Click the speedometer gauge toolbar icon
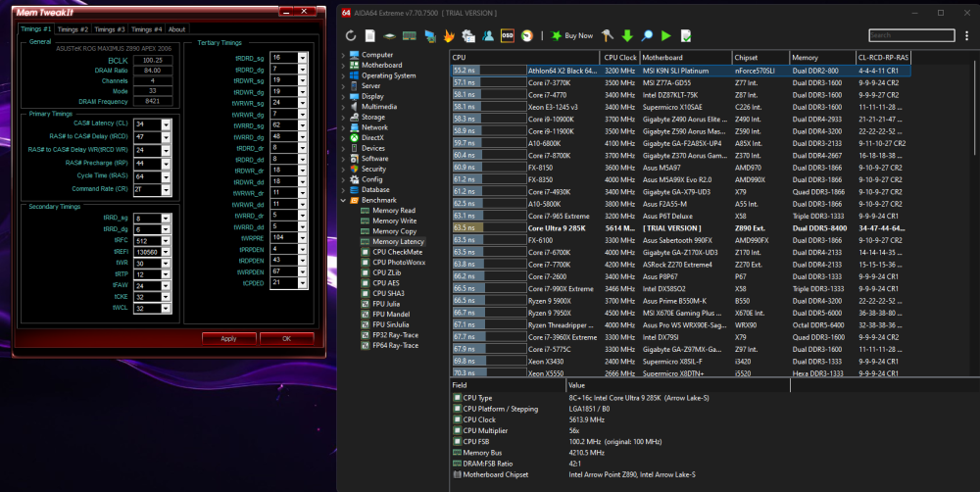 (527, 35)
